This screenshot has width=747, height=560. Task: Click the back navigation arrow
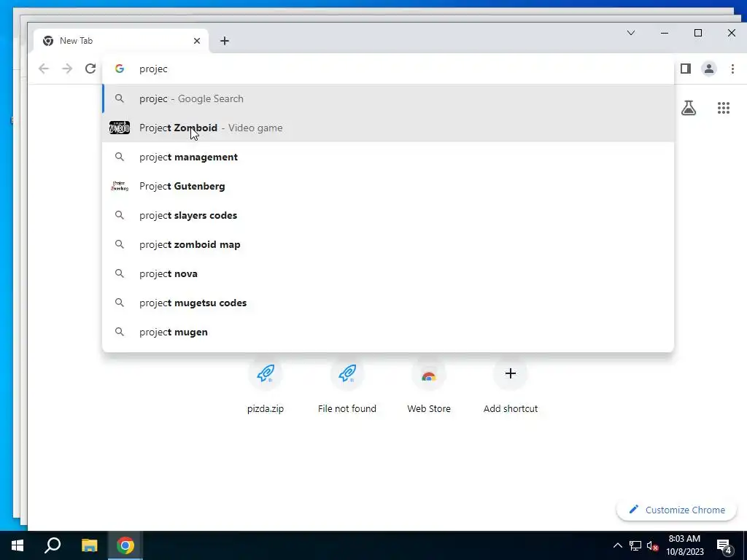[44, 69]
